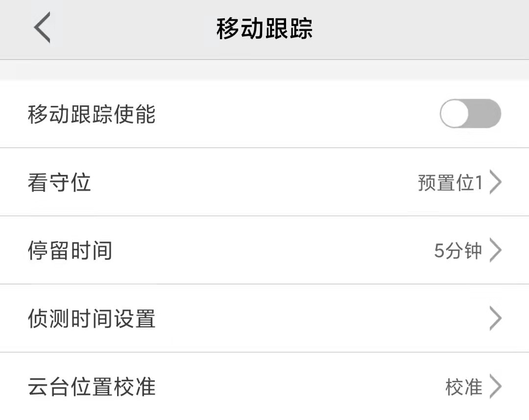Click the 预置位1 value text
Image resolution: width=529 pixels, height=420 pixels.
point(450,183)
